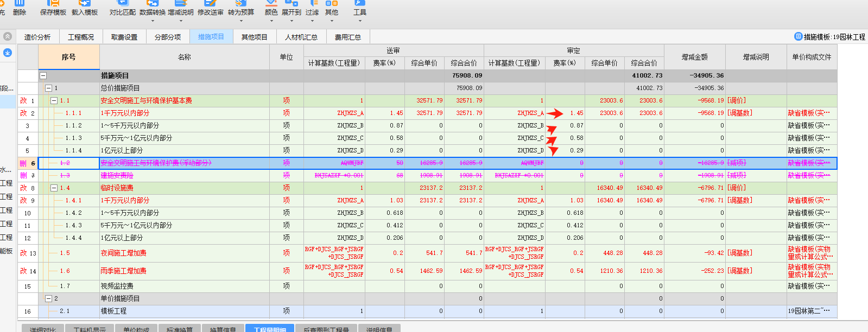Switch to the 分部分项 tab
The image size is (868, 332).
(168, 37)
